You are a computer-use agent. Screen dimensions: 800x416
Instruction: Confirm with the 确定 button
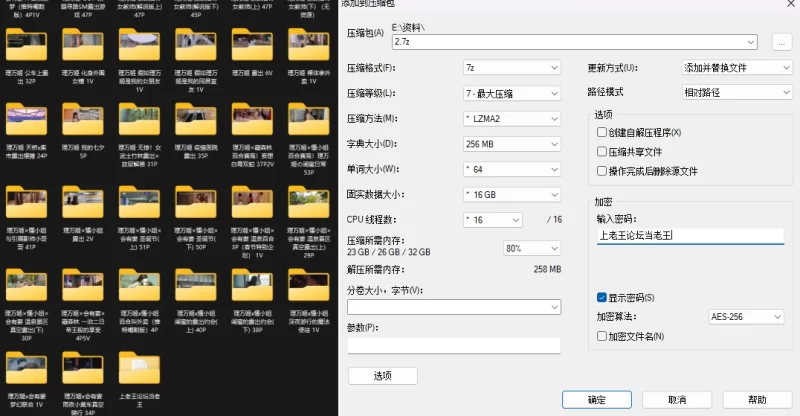pyautogui.click(x=597, y=400)
